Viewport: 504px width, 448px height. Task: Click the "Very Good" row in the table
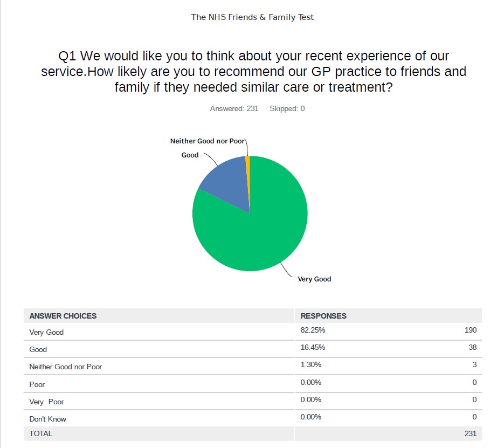point(46,332)
